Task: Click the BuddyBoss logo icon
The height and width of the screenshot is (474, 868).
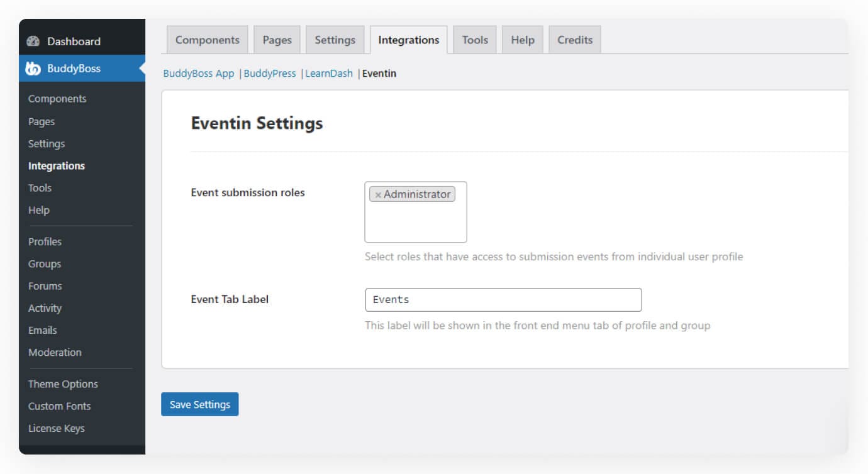Action: [x=33, y=69]
